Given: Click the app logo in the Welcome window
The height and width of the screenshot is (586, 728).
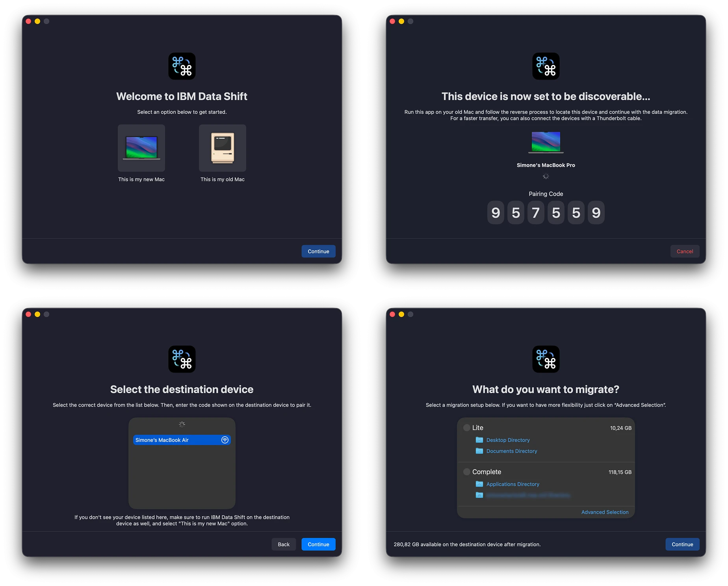Looking at the screenshot, I should pos(182,66).
